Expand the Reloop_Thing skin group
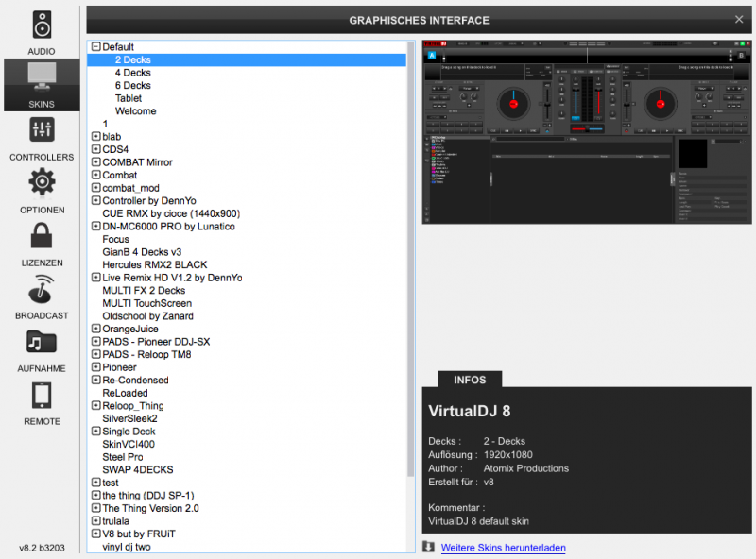 (x=96, y=405)
